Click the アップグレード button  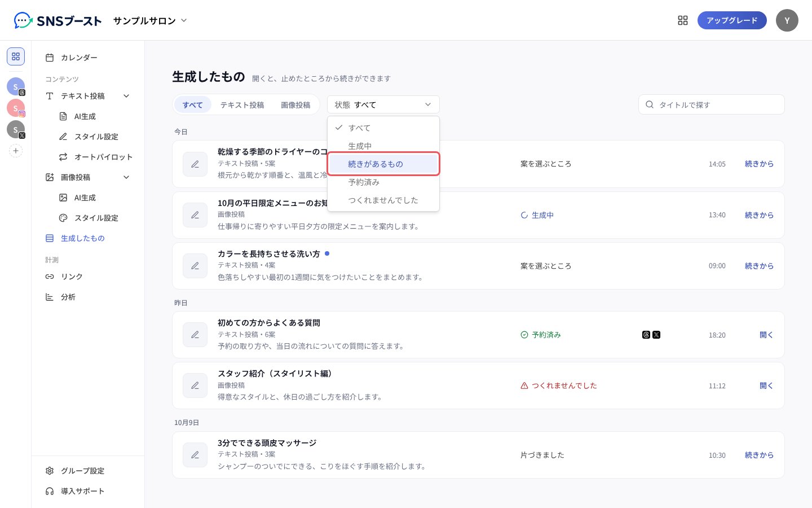pos(732,20)
